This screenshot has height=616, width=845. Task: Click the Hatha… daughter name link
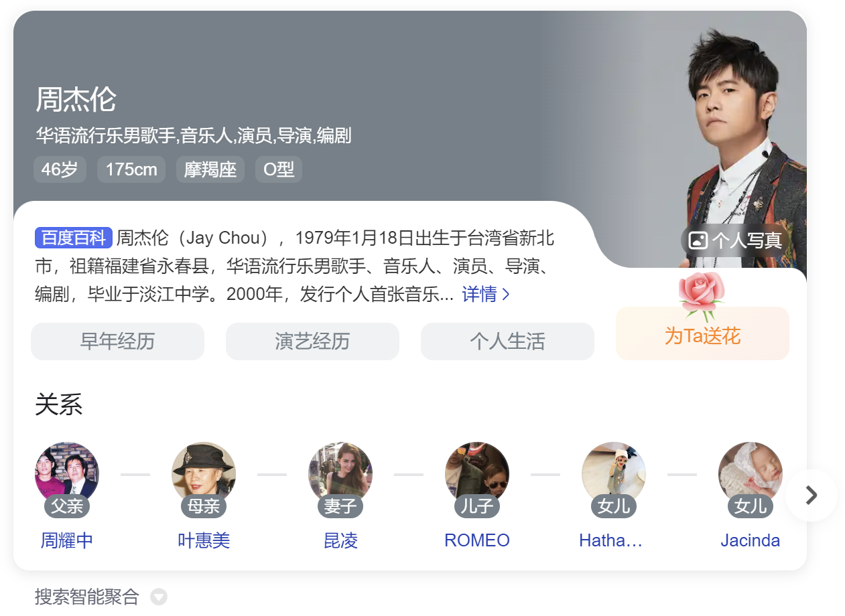point(611,540)
